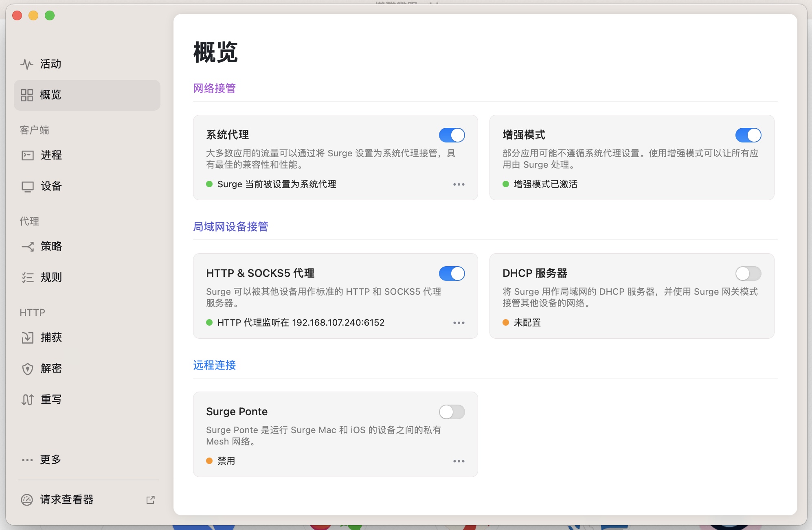
Task: Open 解密 decryption shield icon
Action: tap(27, 369)
